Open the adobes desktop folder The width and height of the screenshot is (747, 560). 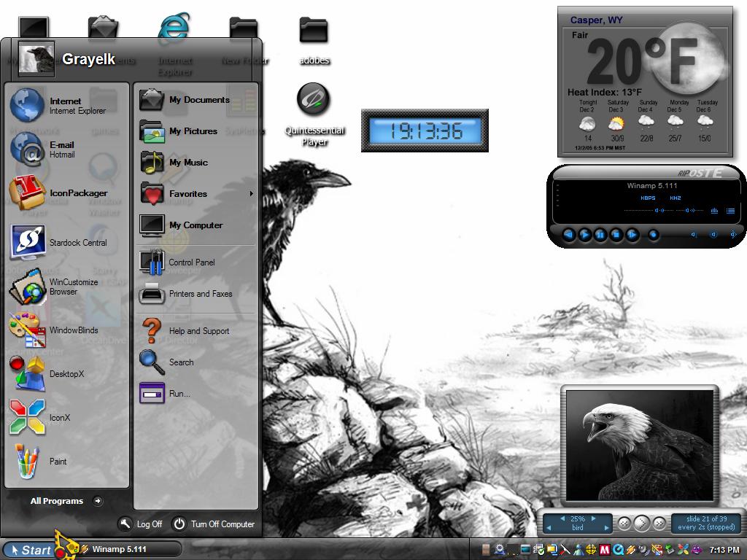point(314,40)
